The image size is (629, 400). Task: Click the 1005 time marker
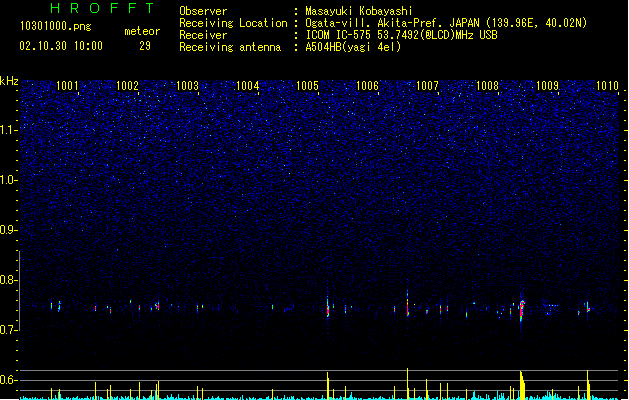coord(307,86)
